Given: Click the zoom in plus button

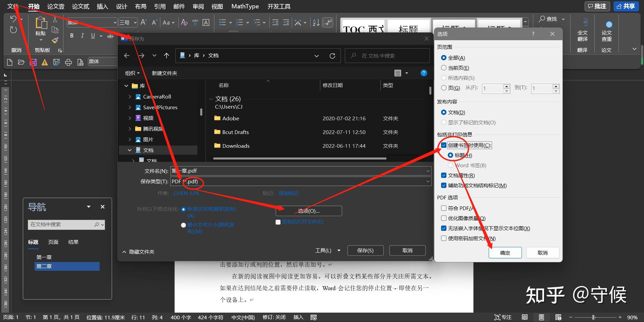Looking at the screenshot, I should click(620, 317).
